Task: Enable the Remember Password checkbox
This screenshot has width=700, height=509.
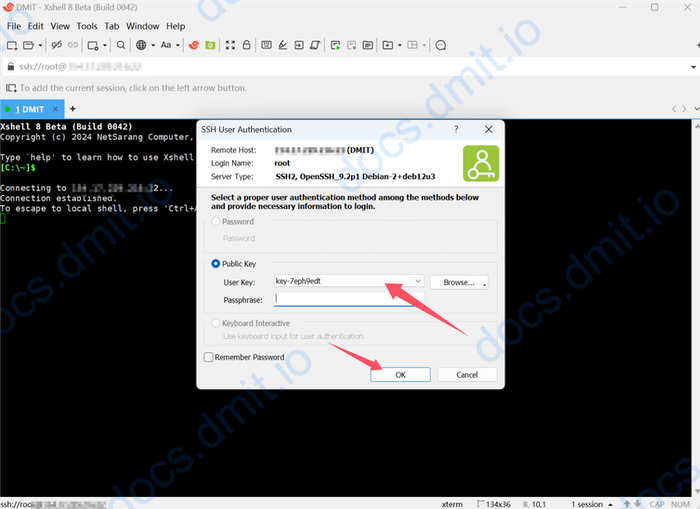Action: pyautogui.click(x=208, y=357)
